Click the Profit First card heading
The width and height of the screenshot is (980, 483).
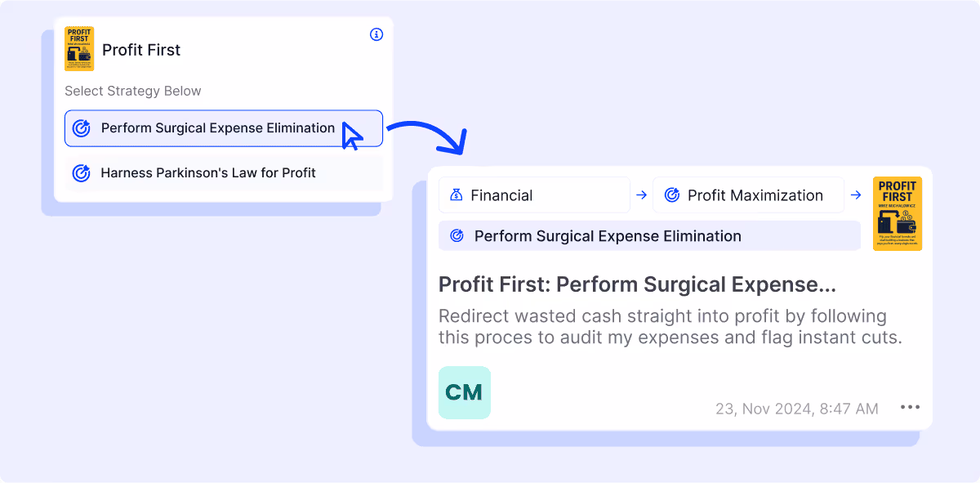click(140, 50)
